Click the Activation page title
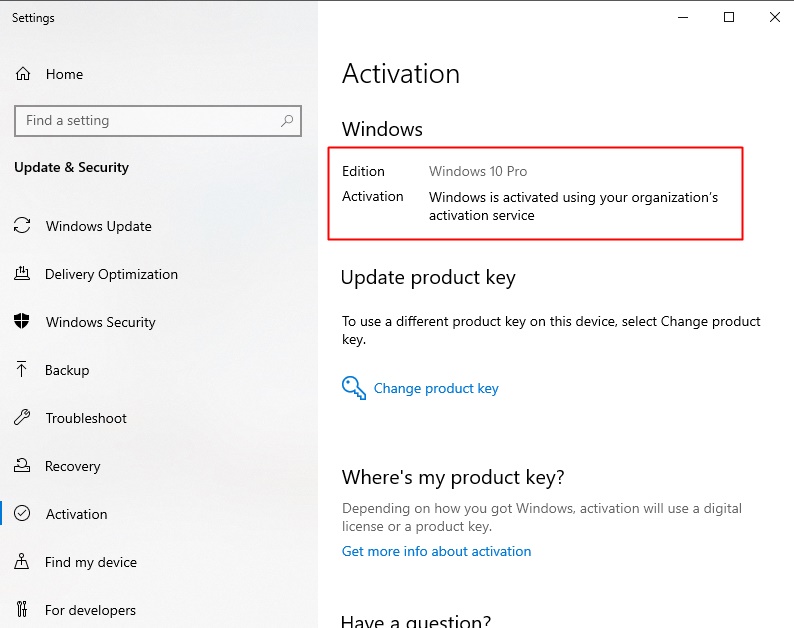Screen dimensions: 794x628 (401, 74)
